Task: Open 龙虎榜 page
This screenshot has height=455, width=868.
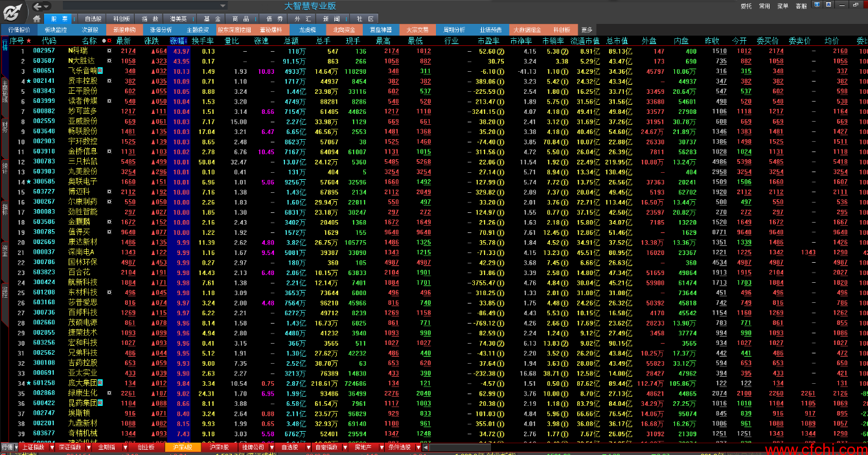Action: pos(308,30)
